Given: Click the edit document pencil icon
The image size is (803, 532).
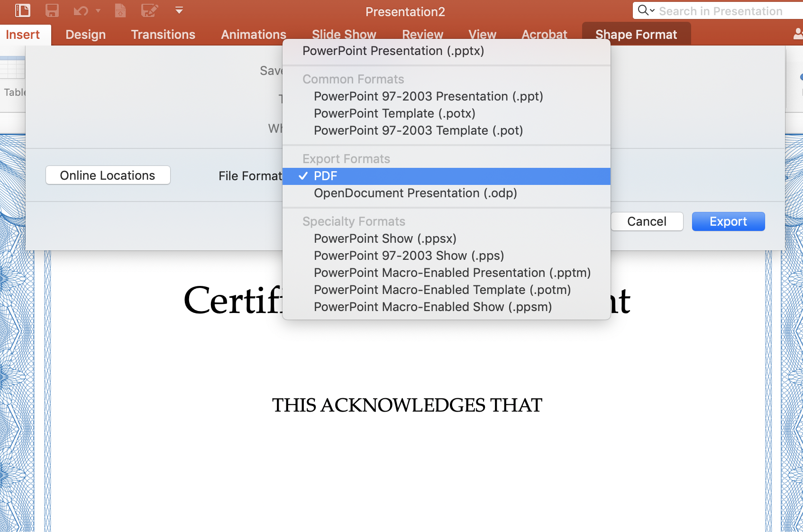Looking at the screenshot, I should click(149, 10).
